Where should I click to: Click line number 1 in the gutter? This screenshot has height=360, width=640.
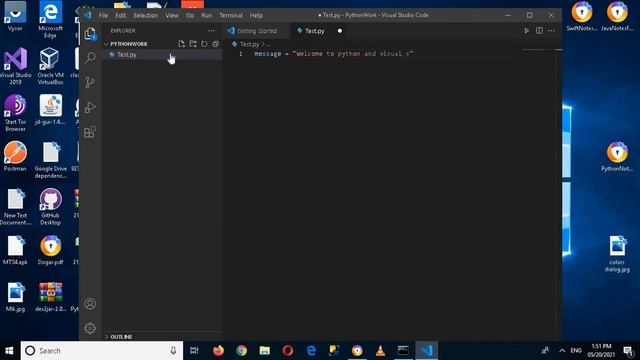[241, 53]
